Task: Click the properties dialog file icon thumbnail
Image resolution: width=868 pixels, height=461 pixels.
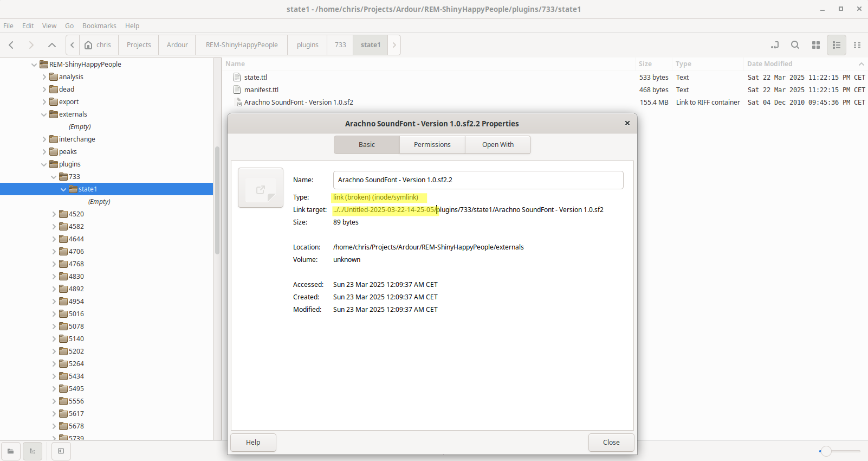Action: (261, 188)
